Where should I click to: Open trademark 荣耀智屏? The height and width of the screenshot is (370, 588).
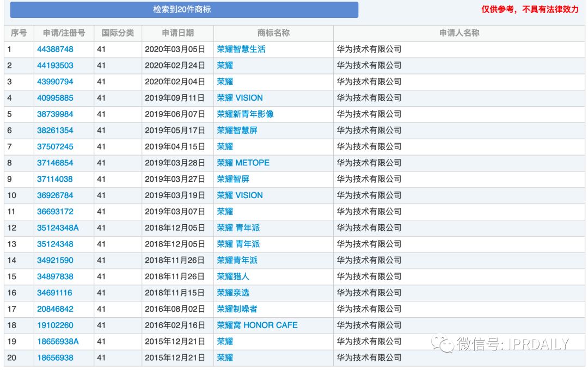pos(233,179)
